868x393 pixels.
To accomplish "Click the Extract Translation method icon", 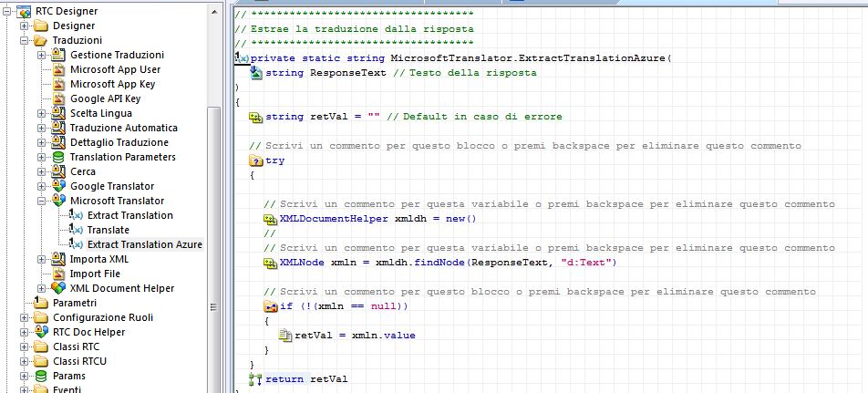I will tap(77, 215).
